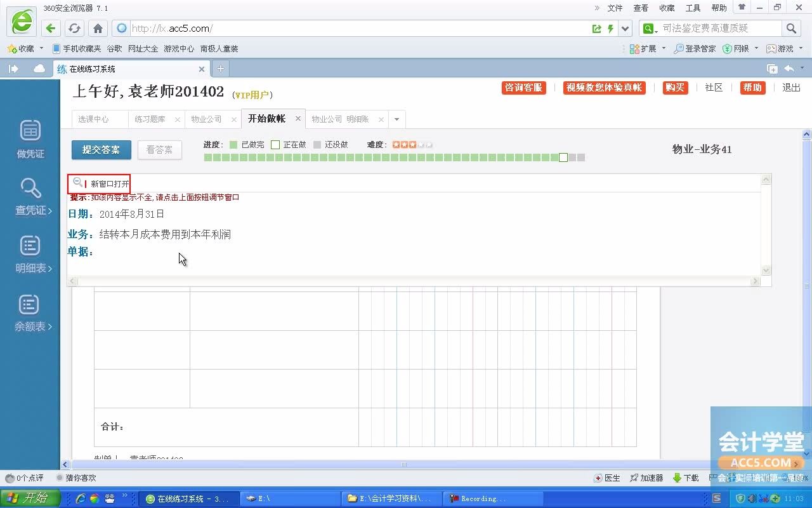Open the 做凭证 sidebar item
This screenshot has width=812, height=508.
coord(30,139)
